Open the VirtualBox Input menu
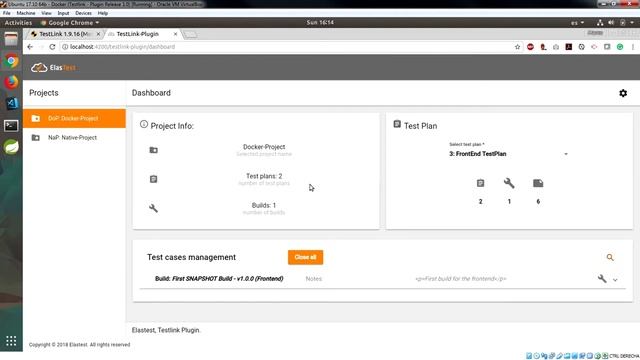This screenshot has height=360, width=640. point(63,13)
